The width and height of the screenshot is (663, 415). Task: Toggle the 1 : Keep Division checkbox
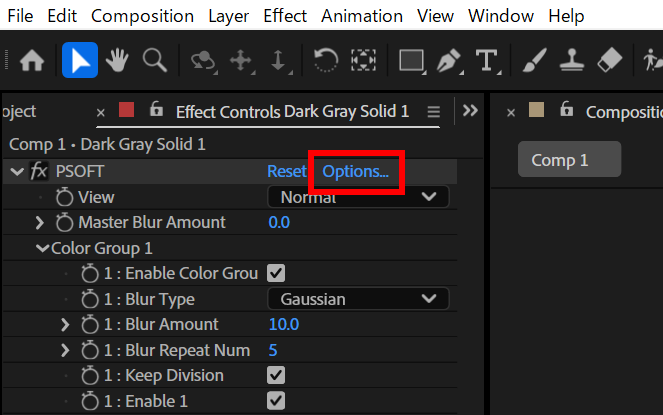click(277, 375)
